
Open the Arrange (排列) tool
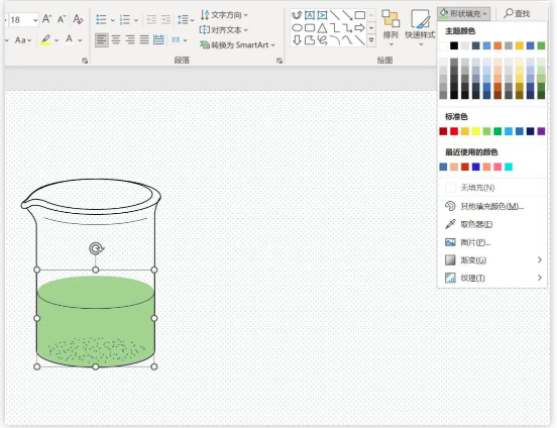[x=391, y=28]
